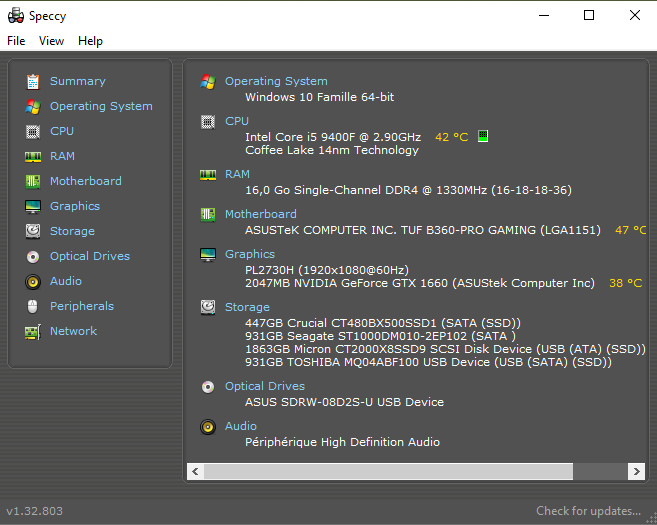Click the Optical Drives disc icon in sidebar
Screen dimensions: 657x525
tap(33, 256)
